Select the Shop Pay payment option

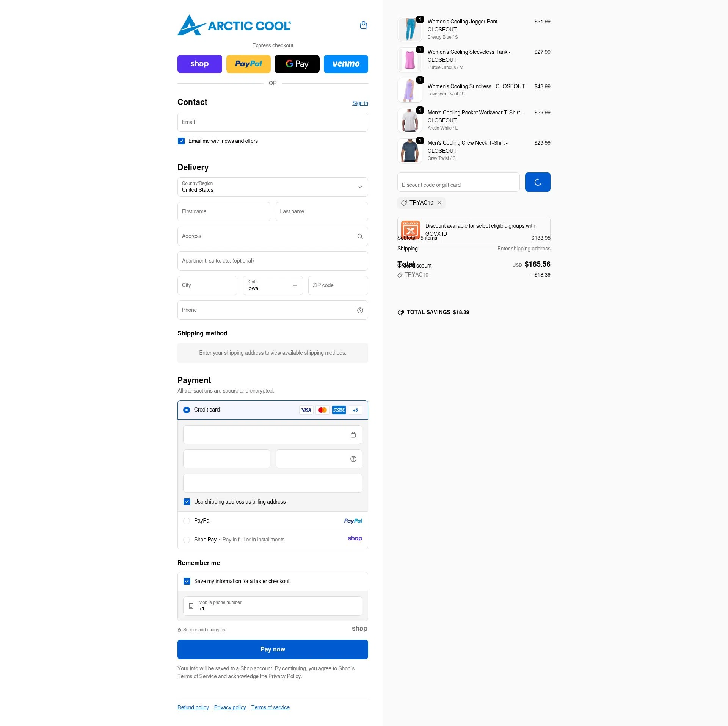(x=187, y=540)
